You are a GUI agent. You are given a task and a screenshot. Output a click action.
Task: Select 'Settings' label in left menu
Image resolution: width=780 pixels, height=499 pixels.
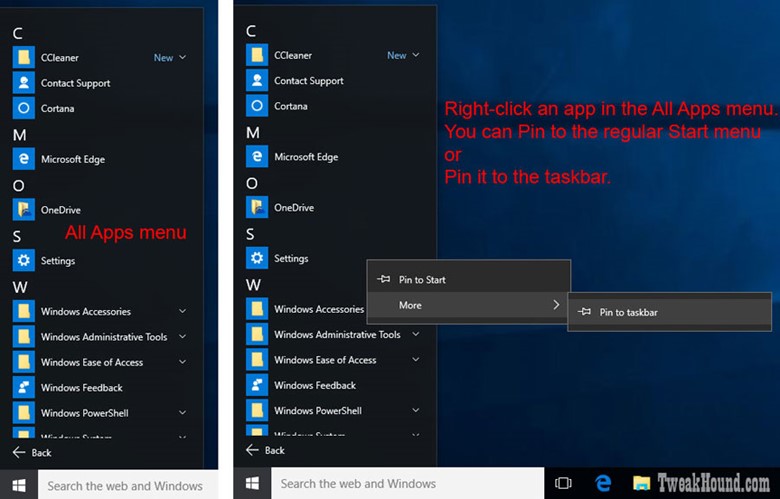[x=58, y=261]
